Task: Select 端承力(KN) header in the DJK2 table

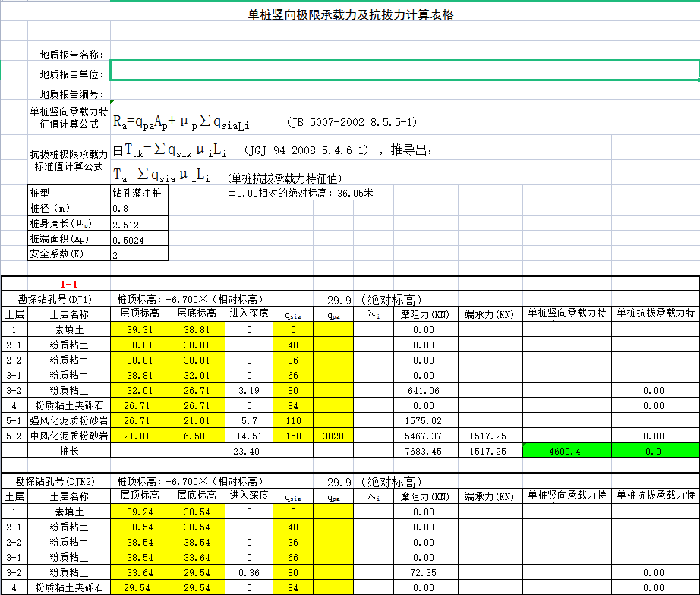Action: [x=490, y=496]
